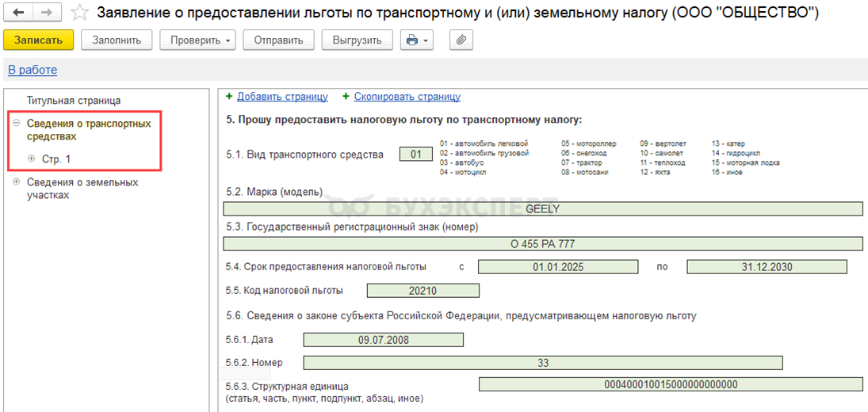Click the '5.6.1. Дата' label

pos(250,340)
